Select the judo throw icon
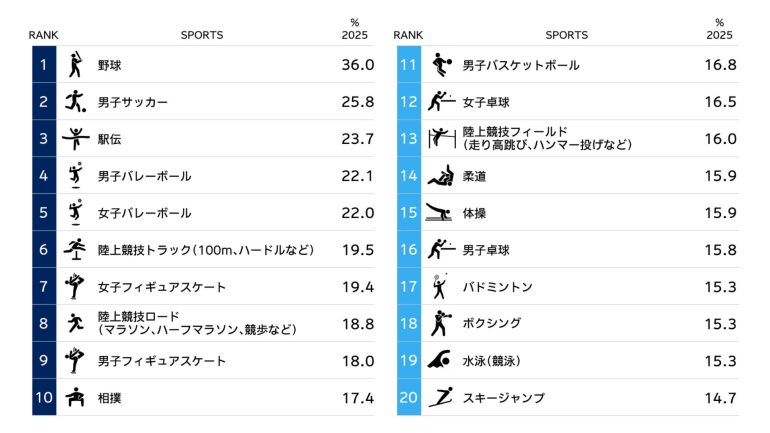 click(x=440, y=176)
